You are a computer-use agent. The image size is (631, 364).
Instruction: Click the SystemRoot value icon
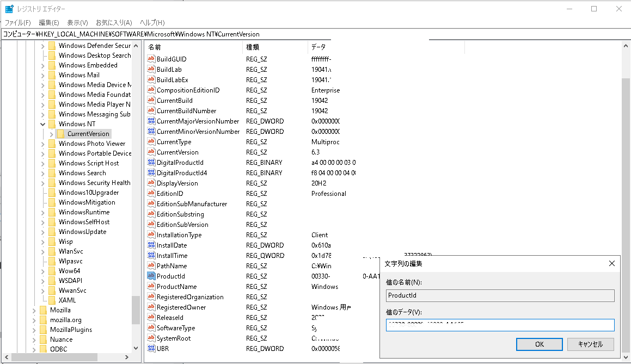pyautogui.click(x=151, y=338)
